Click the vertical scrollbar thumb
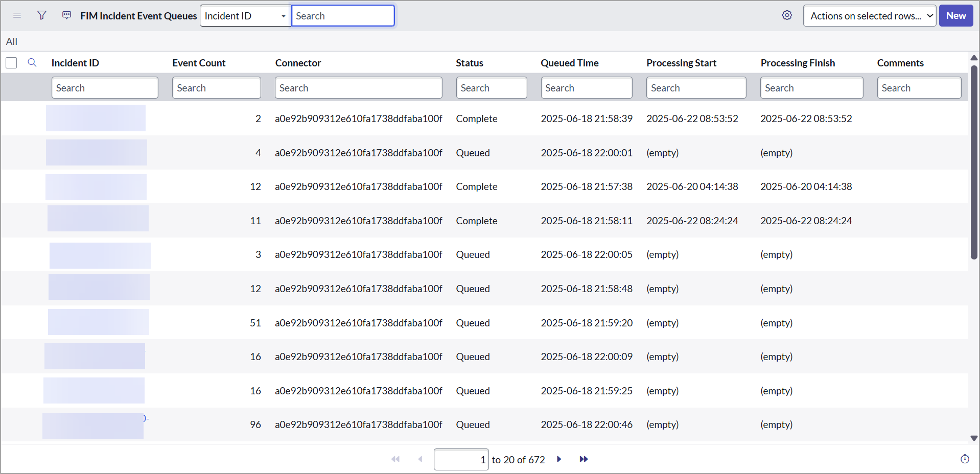The image size is (980, 474). 974,163
